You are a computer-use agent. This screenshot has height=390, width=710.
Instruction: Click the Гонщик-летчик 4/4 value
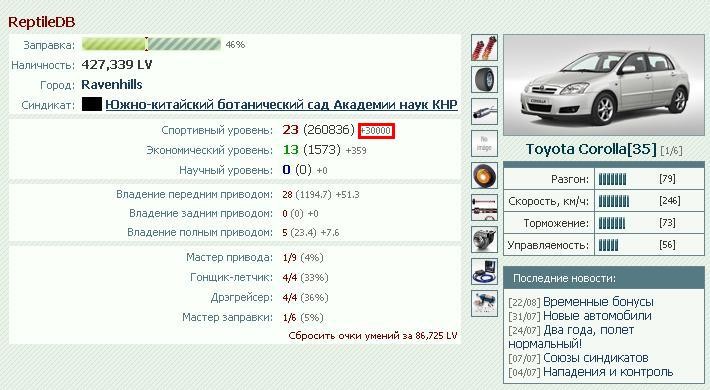(289, 278)
